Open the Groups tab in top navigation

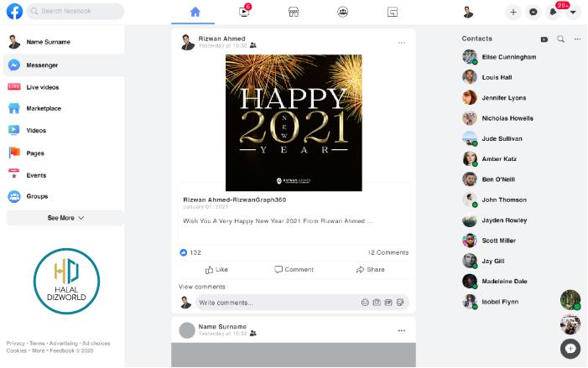pos(343,12)
